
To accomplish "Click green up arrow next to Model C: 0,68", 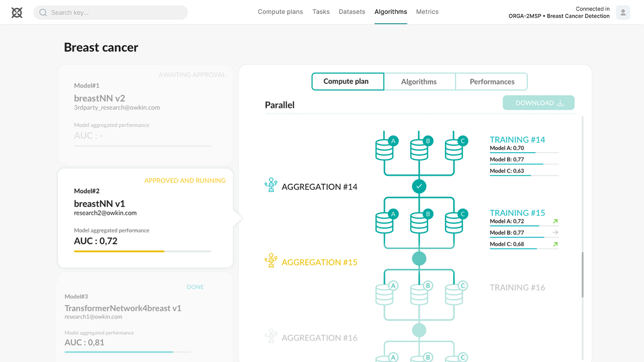I will [555, 244].
